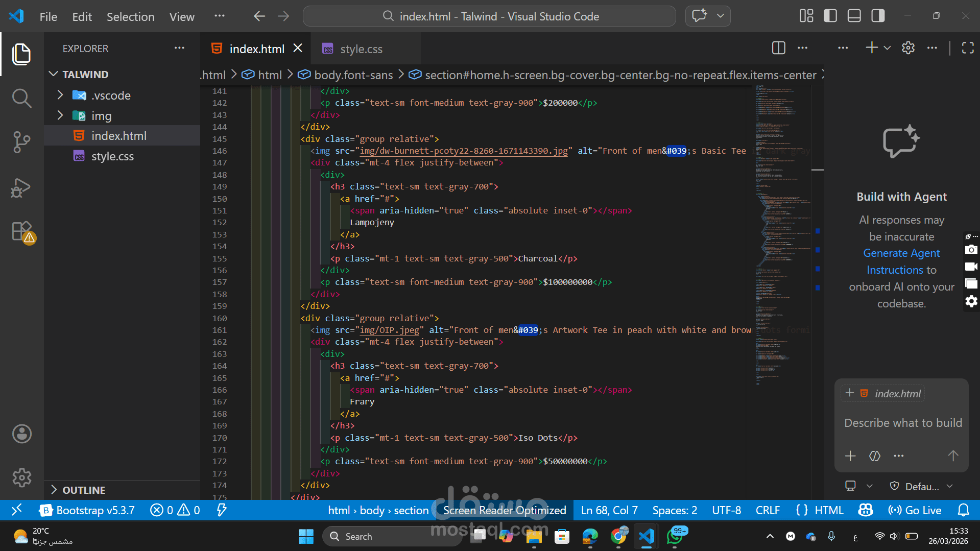Toggle the bottom panel layout button
Screen dimensions: 980x551
[854, 16]
